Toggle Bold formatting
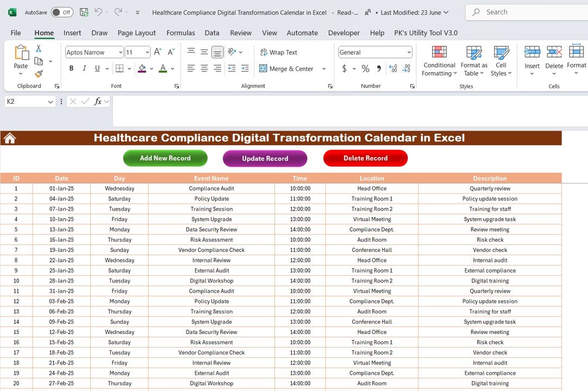588x391 pixels. click(x=71, y=68)
